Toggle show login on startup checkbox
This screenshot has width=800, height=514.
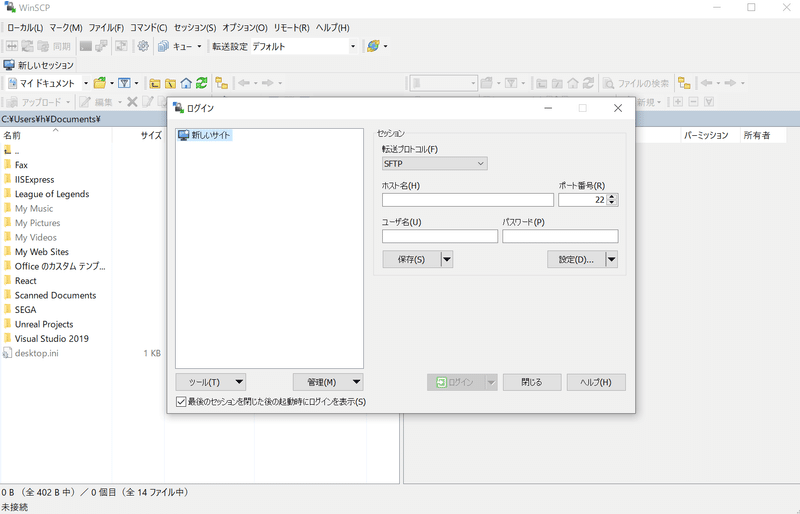click(x=181, y=402)
